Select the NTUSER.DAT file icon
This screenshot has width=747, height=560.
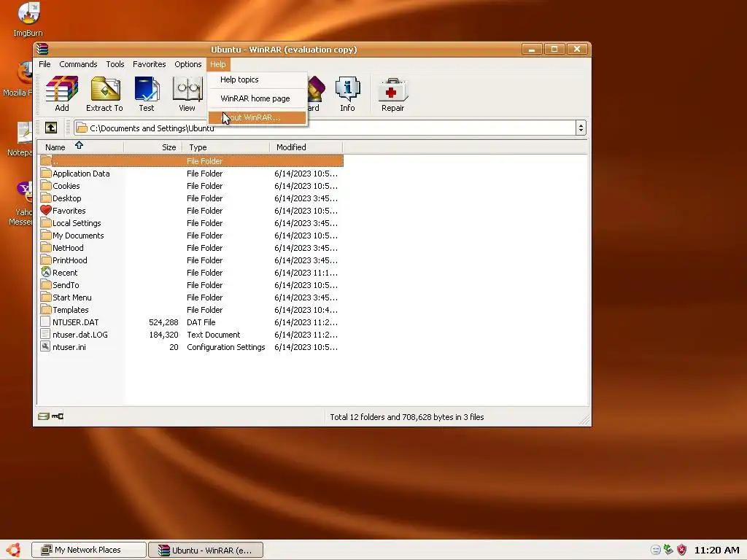(45, 322)
